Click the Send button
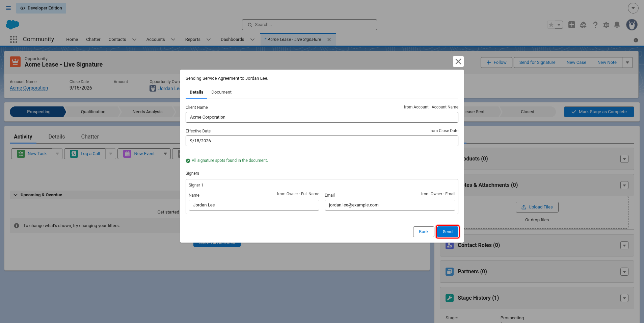The height and width of the screenshot is (323, 644). pyautogui.click(x=448, y=232)
